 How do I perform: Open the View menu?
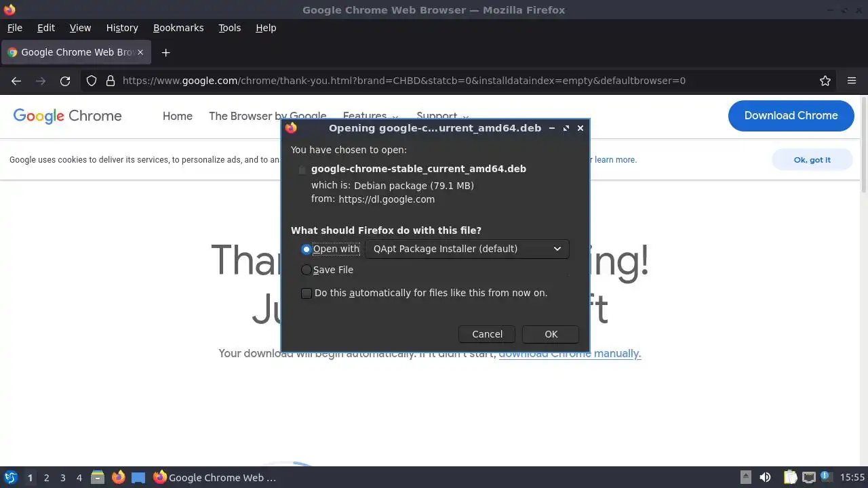(80, 28)
